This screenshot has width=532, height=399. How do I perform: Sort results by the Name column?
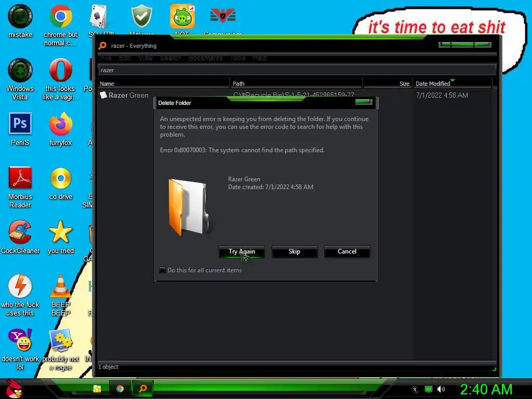click(164, 84)
